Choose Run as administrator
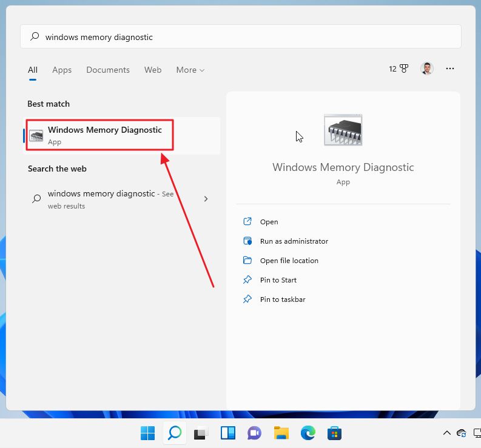 pos(294,241)
